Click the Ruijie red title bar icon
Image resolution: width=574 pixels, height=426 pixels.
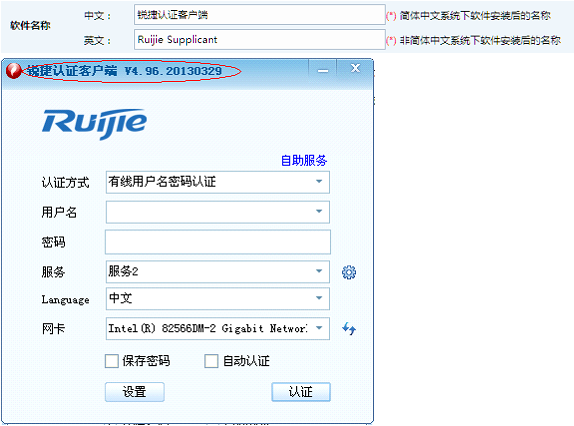click(14, 71)
